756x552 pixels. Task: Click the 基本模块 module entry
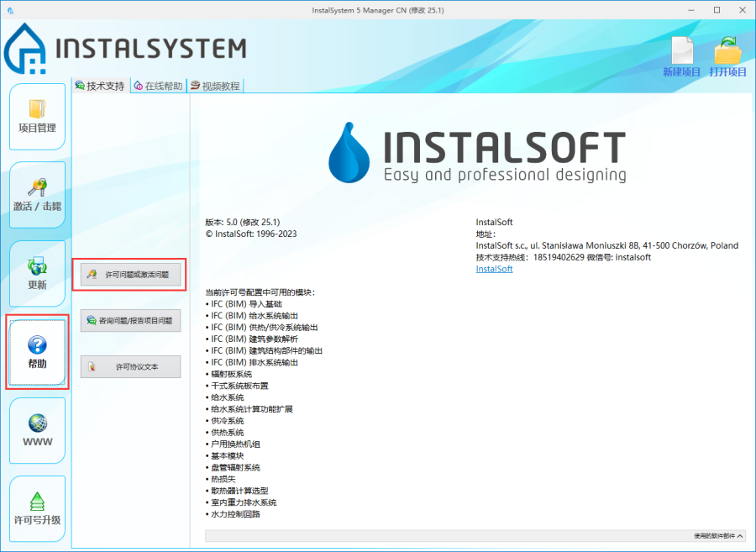[224, 456]
